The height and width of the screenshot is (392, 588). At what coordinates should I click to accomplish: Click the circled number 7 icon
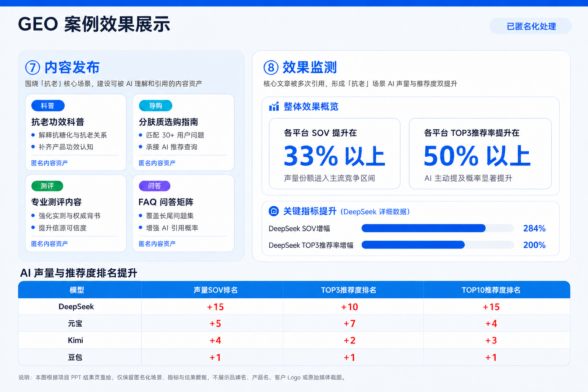coord(33,68)
